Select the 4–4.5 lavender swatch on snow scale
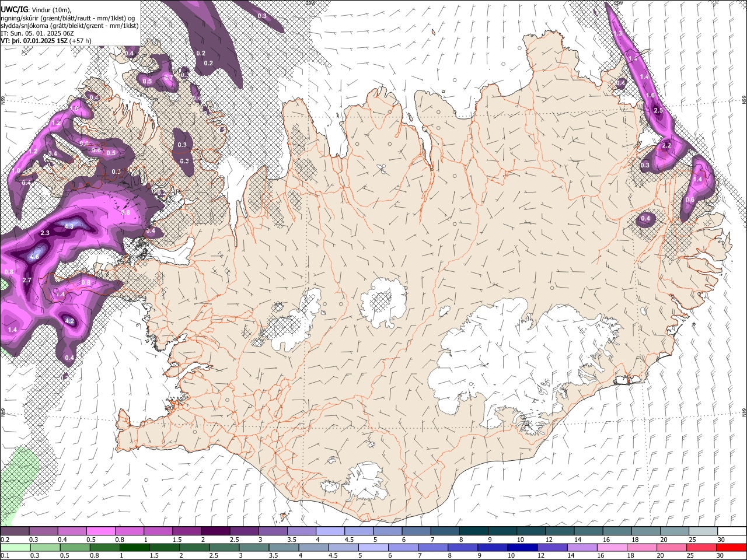Screen dimensions: 747x560 [330, 531]
